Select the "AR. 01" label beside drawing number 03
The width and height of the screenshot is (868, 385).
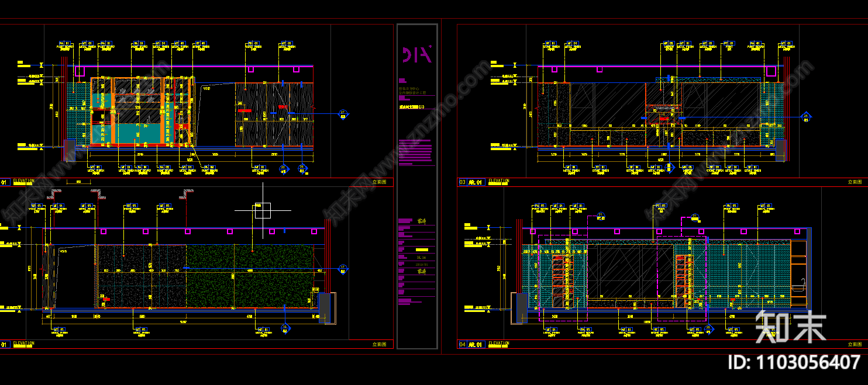coord(476,182)
